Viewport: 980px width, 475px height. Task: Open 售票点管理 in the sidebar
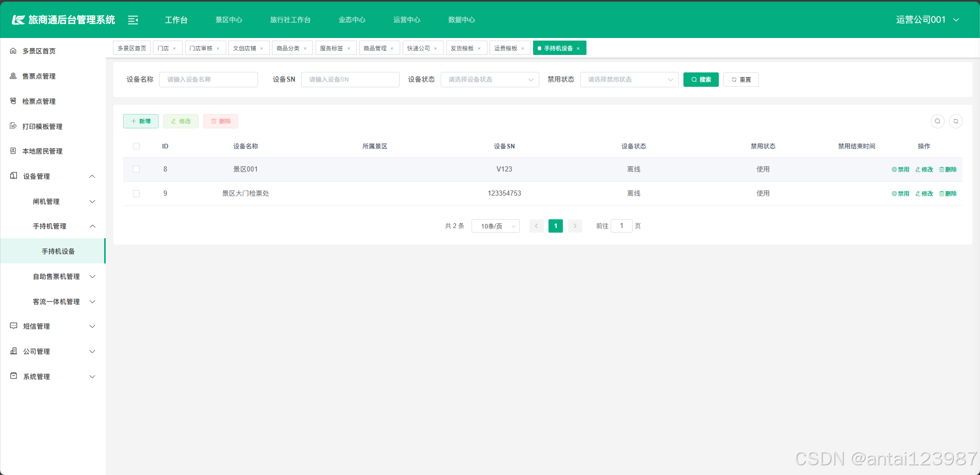(53, 76)
